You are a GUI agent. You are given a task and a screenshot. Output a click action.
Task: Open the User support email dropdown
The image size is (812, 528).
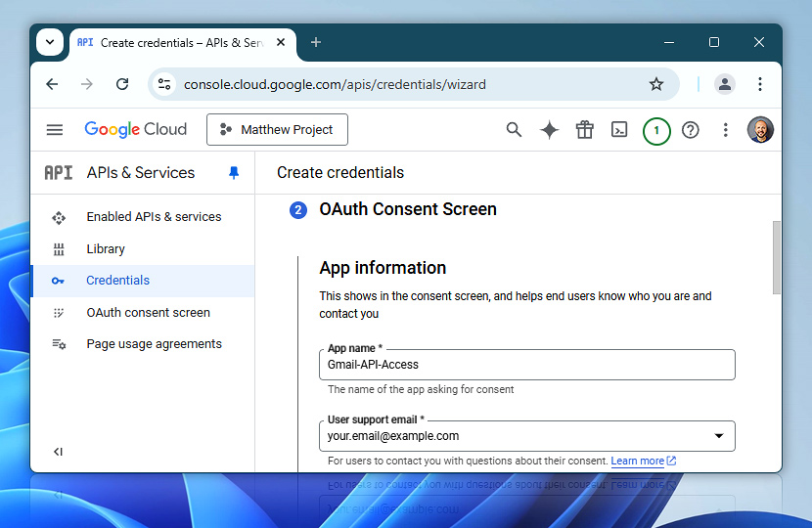pos(526,436)
